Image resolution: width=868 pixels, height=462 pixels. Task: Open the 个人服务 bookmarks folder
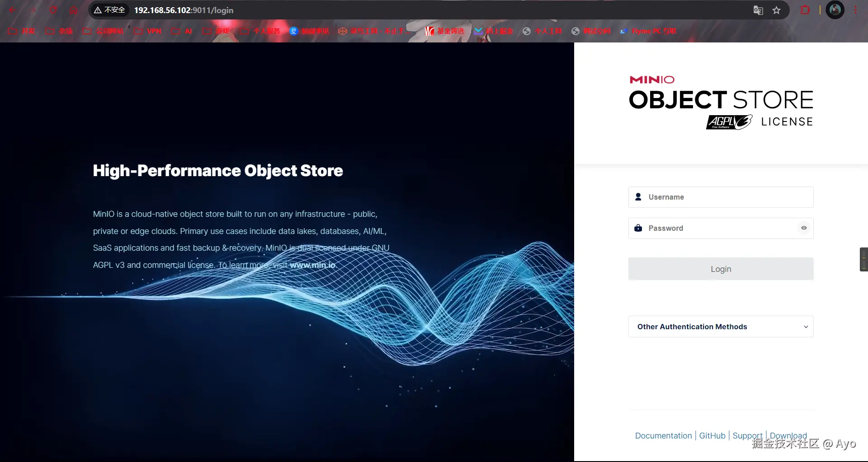(260, 31)
